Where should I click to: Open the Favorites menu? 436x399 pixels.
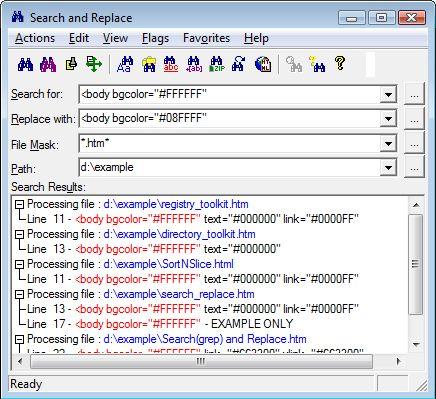click(x=206, y=38)
